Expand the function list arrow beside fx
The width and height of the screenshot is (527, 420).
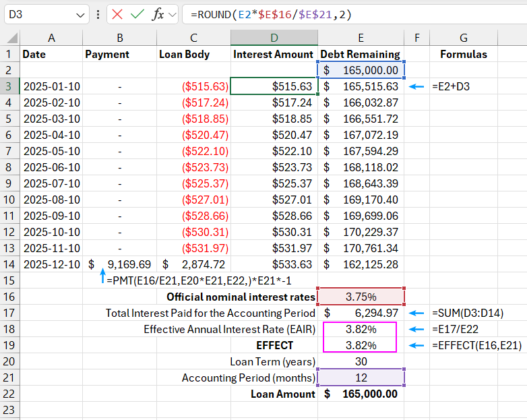coord(173,15)
